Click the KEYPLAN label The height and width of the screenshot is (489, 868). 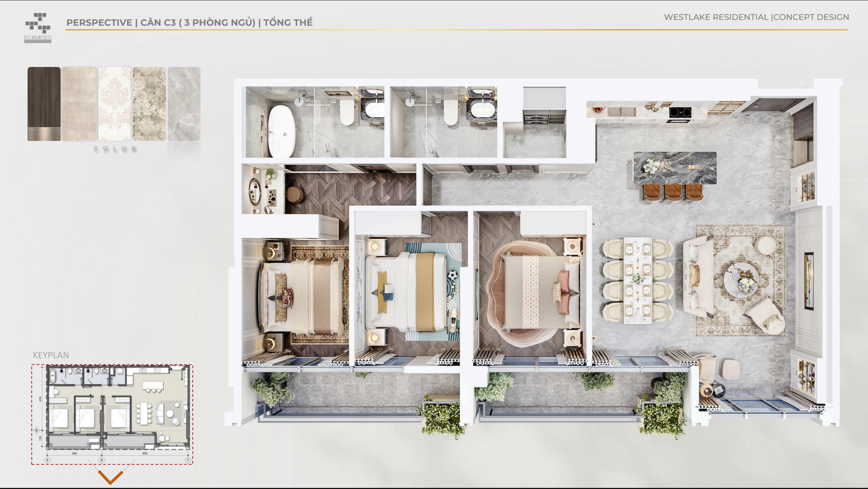(51, 355)
